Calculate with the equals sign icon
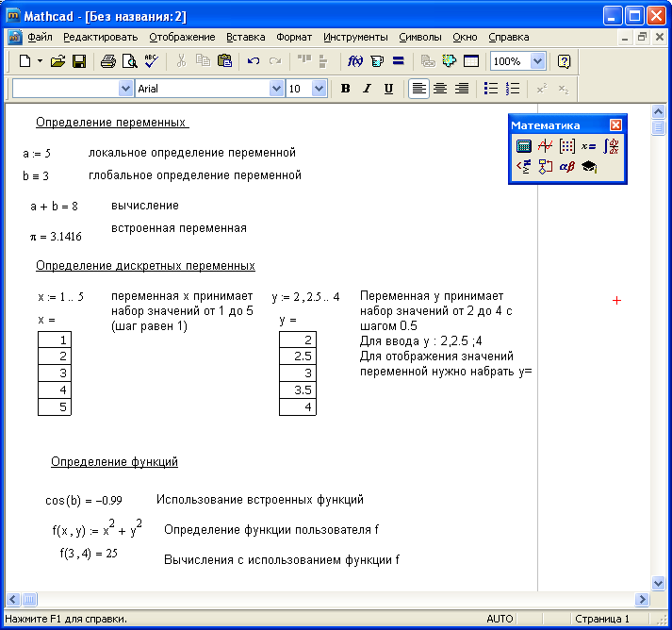Viewport: 672px width, 630px height. point(399,61)
